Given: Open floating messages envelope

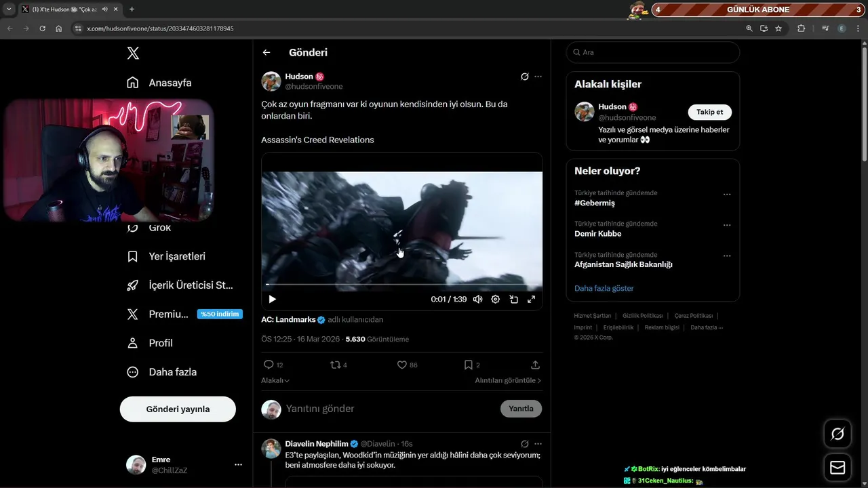Looking at the screenshot, I should coord(837,468).
